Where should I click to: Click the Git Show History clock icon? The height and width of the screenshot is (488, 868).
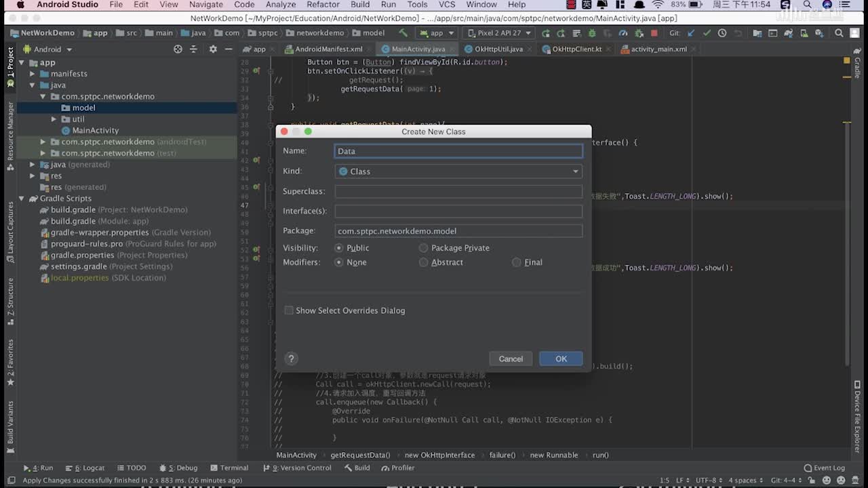(x=722, y=33)
